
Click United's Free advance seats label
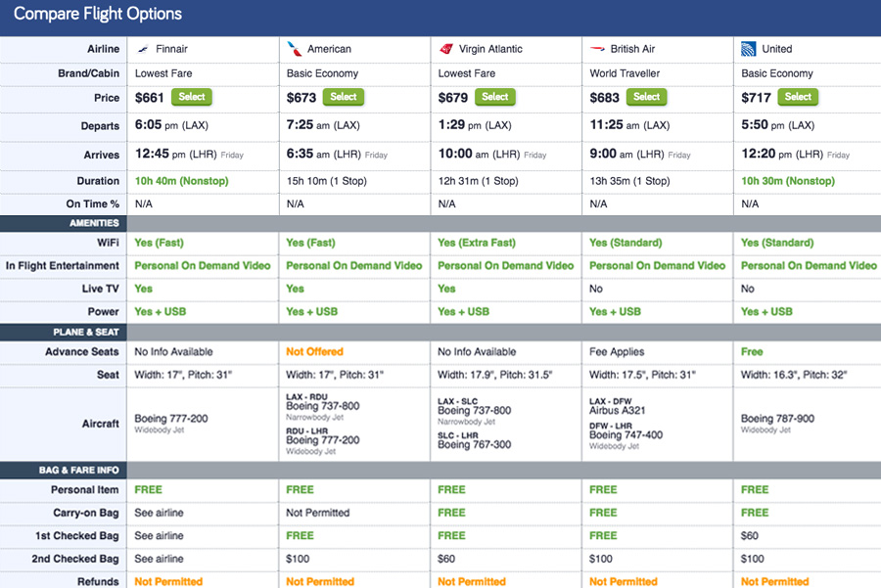(752, 352)
